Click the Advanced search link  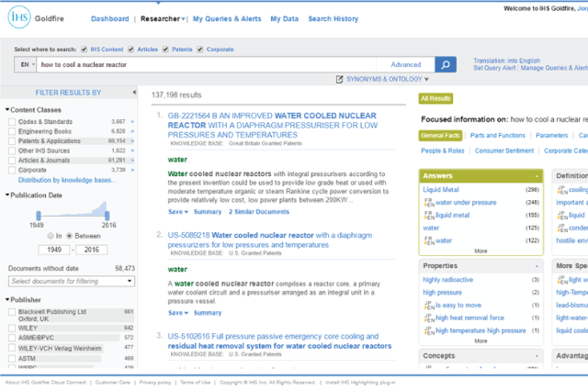click(406, 65)
